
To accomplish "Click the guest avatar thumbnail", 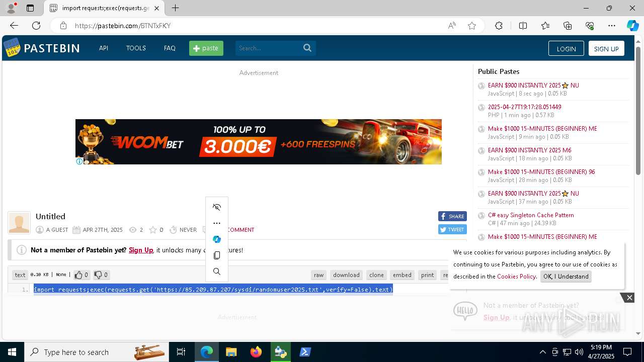I will 19,223.
